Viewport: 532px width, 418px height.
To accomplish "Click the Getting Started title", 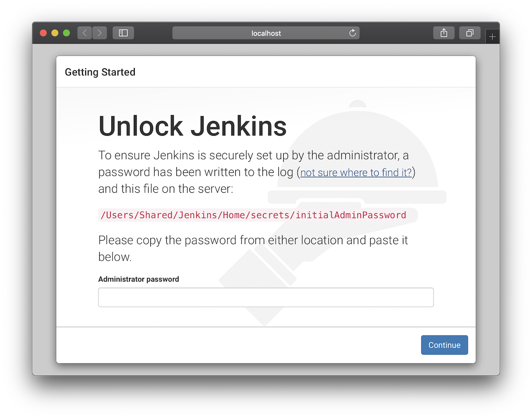I will click(x=100, y=72).
